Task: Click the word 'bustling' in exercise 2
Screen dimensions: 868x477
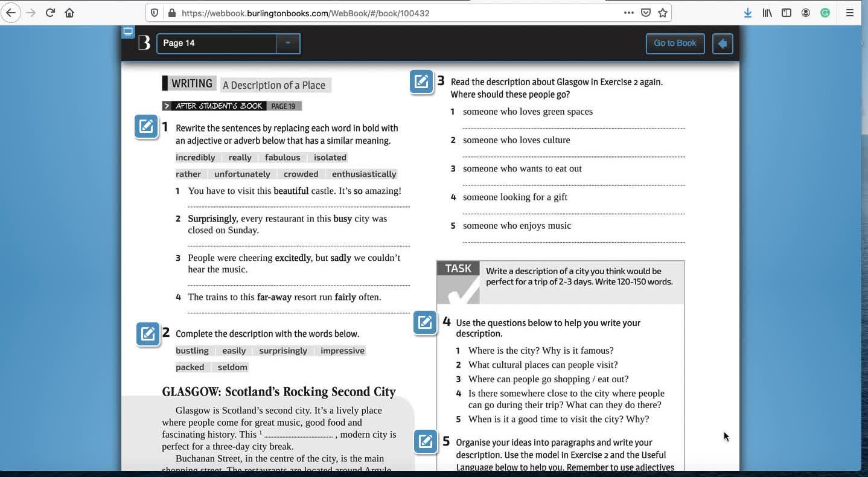Action: coord(192,351)
